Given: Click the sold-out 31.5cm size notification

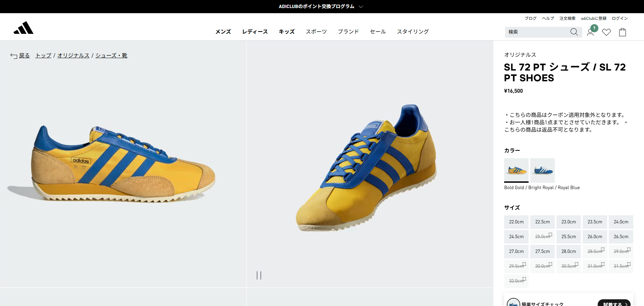Looking at the screenshot, I should point(621,266).
